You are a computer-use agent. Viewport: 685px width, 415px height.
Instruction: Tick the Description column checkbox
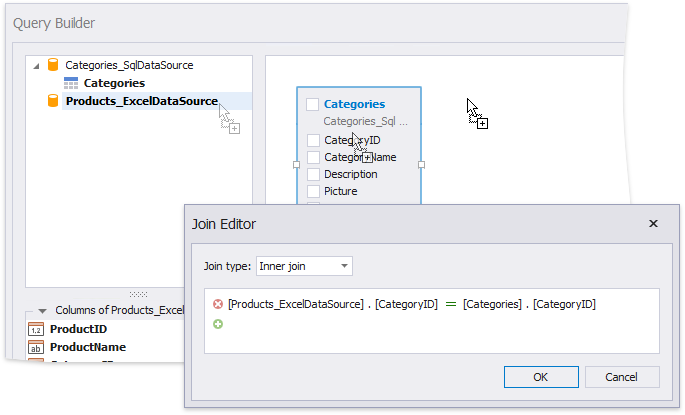point(313,174)
